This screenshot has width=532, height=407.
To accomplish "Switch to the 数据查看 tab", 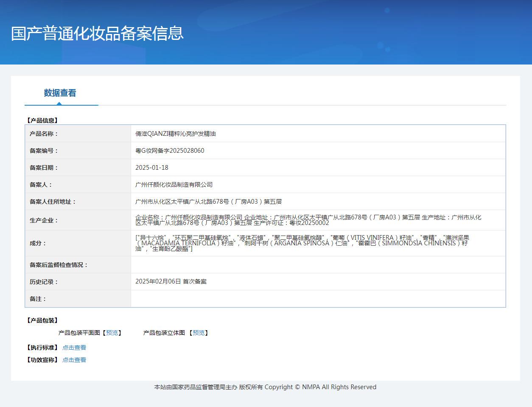I will tap(60, 93).
